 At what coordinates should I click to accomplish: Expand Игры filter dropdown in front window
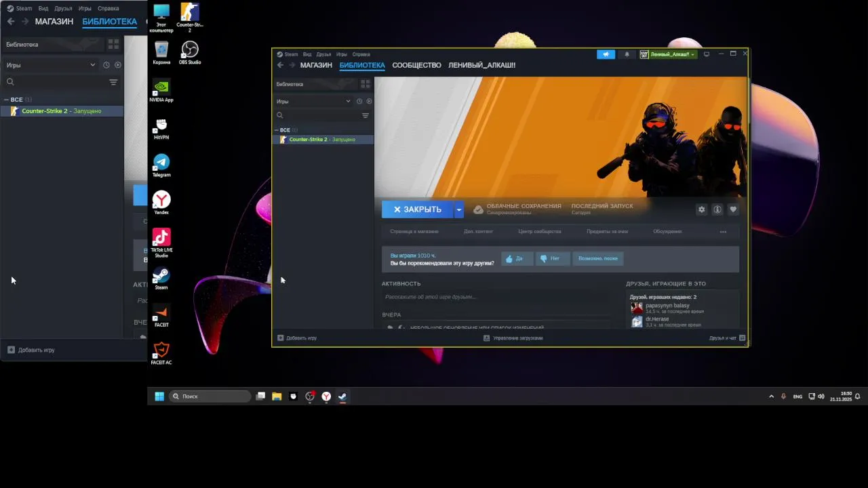pyautogui.click(x=313, y=101)
